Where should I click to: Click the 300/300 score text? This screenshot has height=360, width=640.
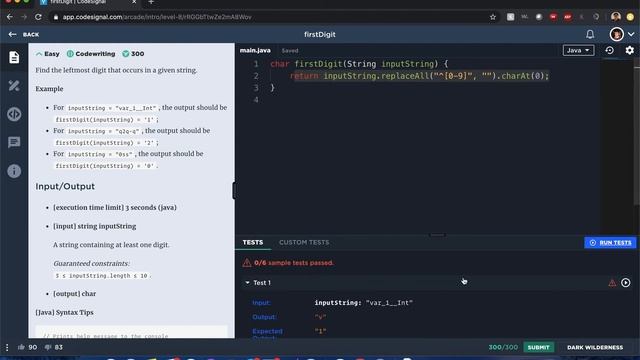pos(503,347)
